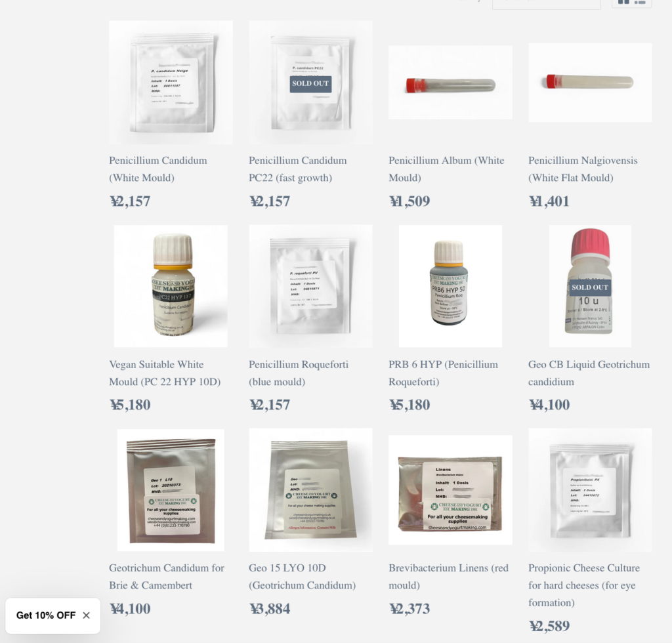Screen dimensions: 672x643
Task: Open Geo 15 LYO 10D title link
Action: tap(302, 577)
